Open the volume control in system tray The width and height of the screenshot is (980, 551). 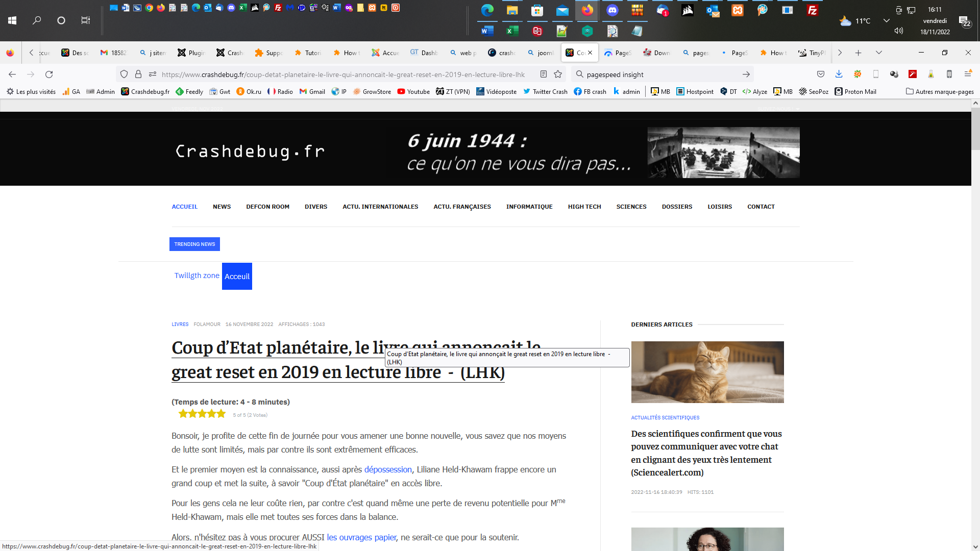point(899,31)
